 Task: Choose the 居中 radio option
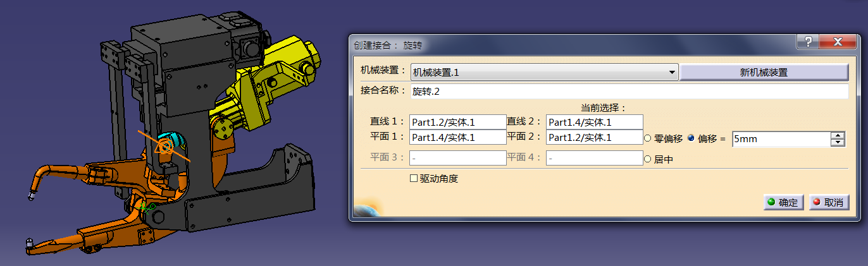[x=648, y=159]
